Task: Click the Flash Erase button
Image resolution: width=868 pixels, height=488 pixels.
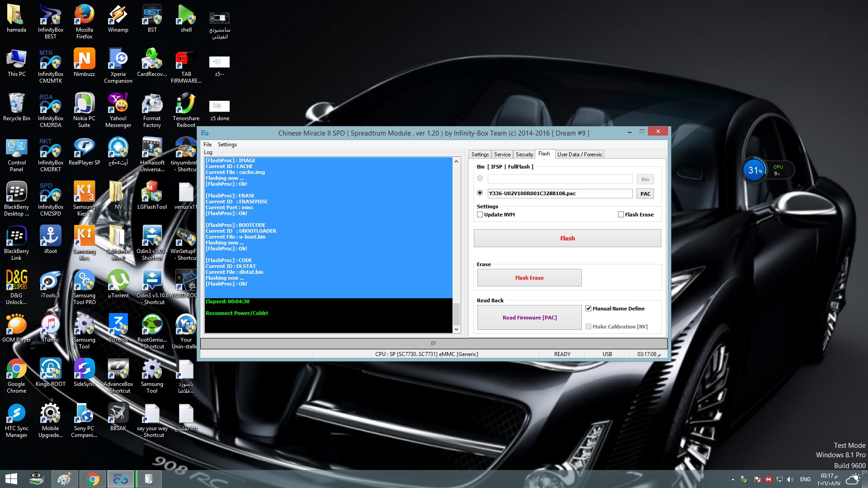Action: click(529, 278)
